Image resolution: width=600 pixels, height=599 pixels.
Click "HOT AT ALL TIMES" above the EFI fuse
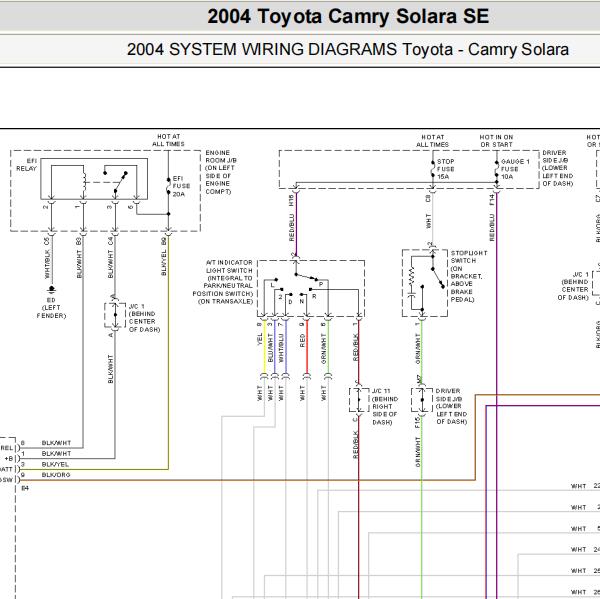coord(168,140)
